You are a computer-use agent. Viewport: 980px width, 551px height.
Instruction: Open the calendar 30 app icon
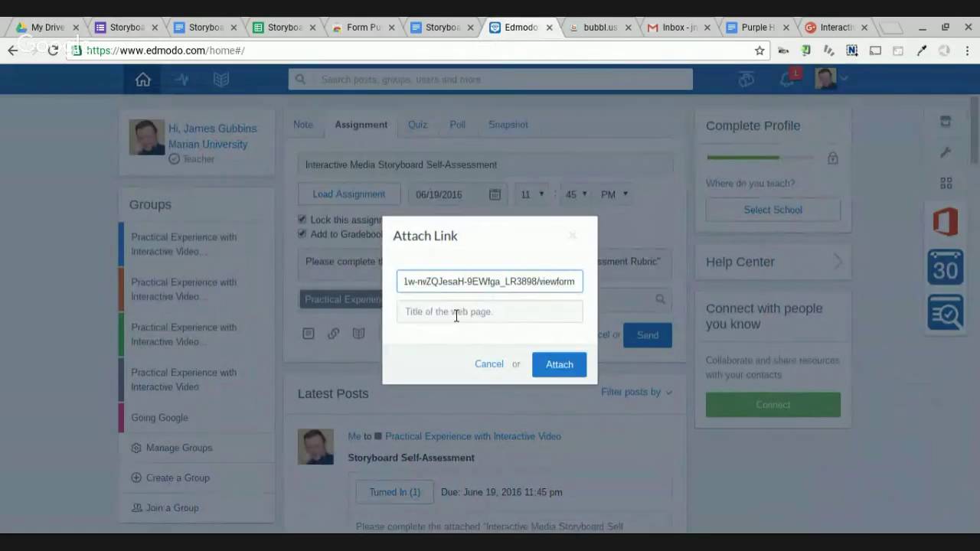(x=946, y=267)
